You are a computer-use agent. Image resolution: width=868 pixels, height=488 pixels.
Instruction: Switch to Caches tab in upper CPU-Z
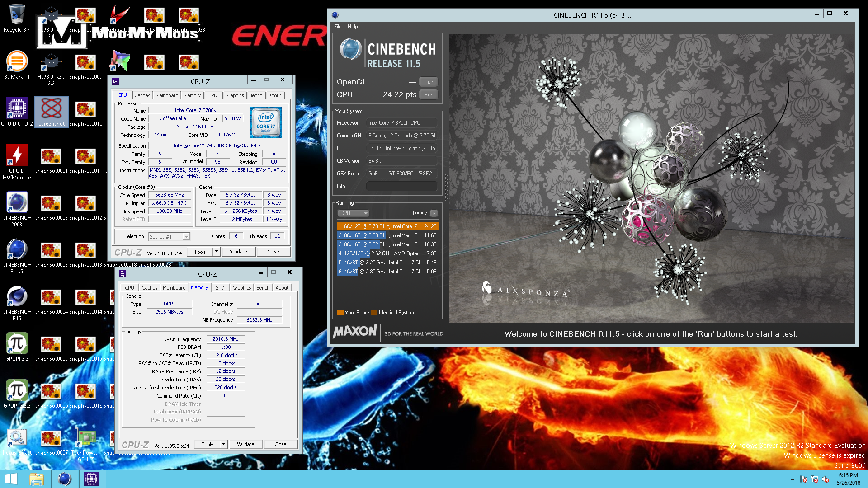pyautogui.click(x=142, y=95)
